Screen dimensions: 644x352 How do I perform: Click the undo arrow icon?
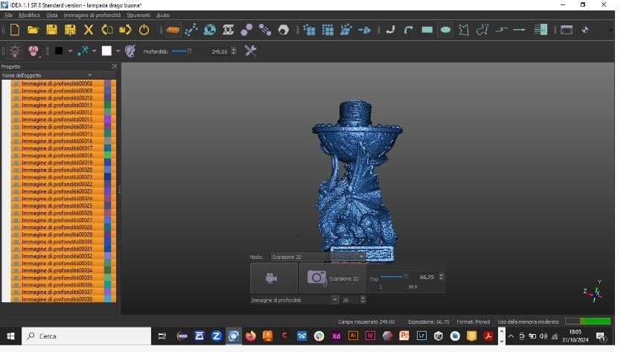389,30
